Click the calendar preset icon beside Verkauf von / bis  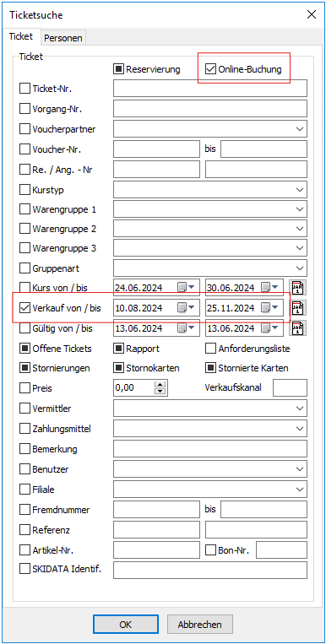tap(299, 307)
